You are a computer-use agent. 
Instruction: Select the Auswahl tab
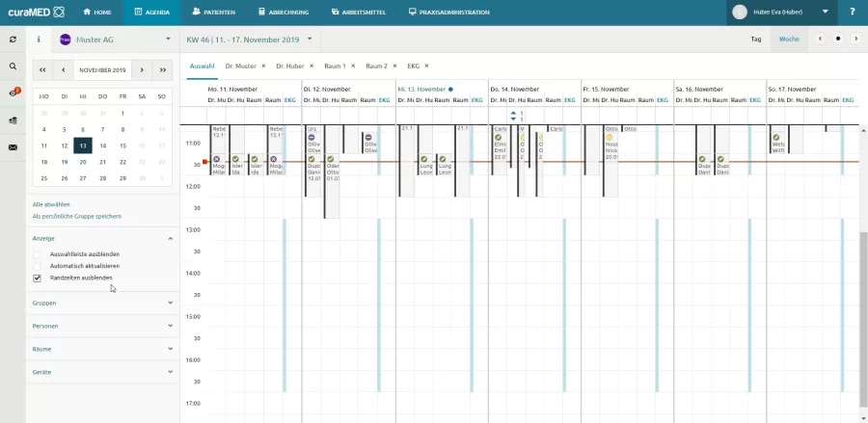coord(203,66)
